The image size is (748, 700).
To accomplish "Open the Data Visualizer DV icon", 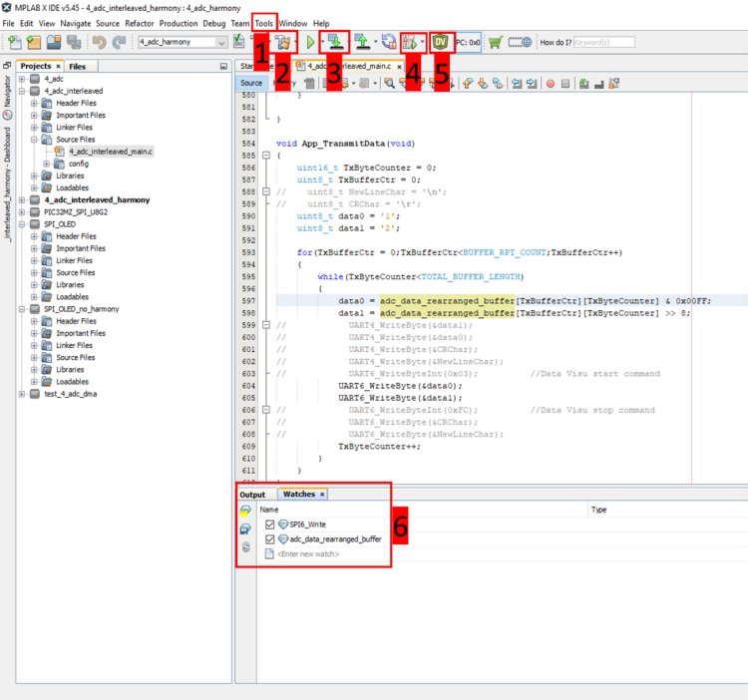I will click(x=440, y=43).
